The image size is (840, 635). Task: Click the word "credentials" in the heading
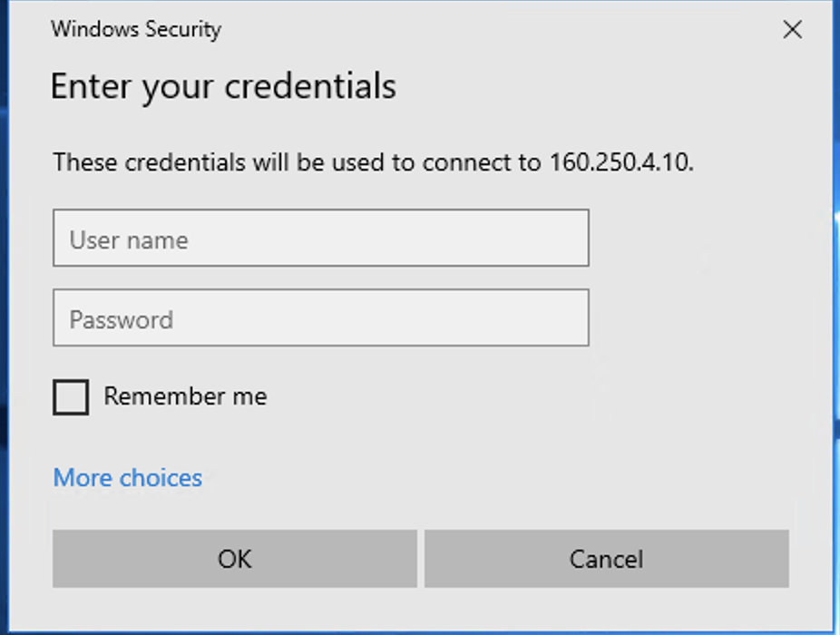point(310,87)
